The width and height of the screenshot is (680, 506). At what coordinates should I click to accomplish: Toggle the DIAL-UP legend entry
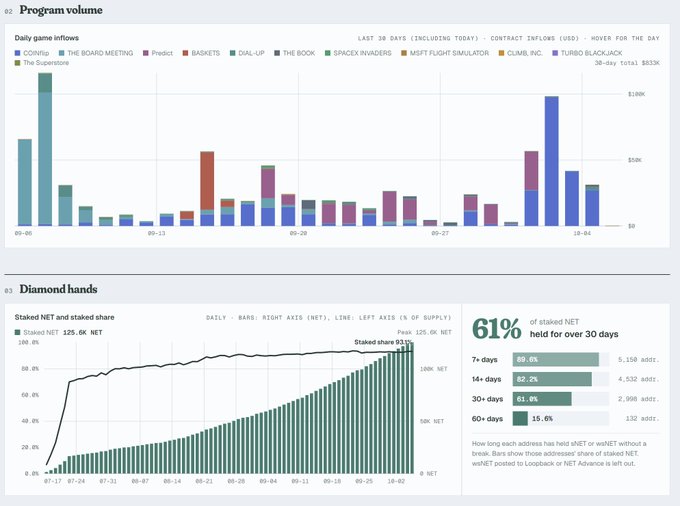point(247,53)
